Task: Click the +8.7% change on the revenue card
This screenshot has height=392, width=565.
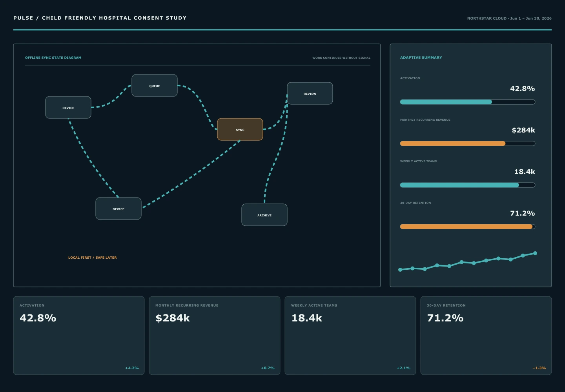Action: point(268,368)
